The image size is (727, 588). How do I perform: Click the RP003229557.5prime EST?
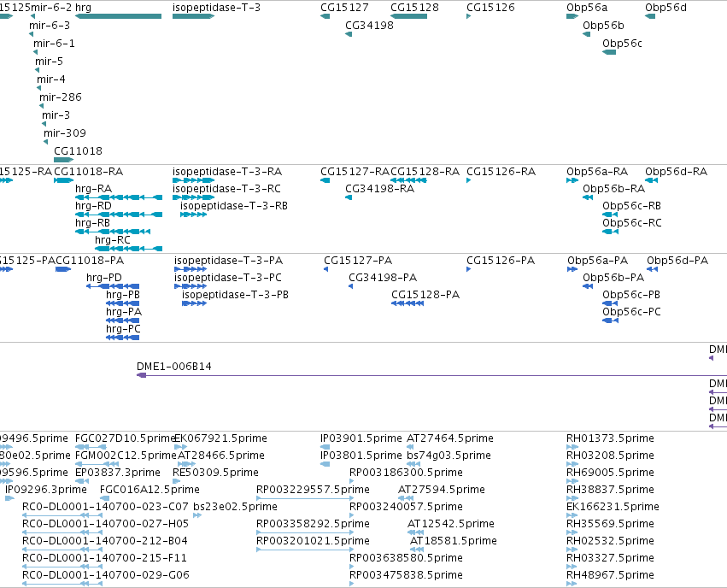click(x=306, y=498)
